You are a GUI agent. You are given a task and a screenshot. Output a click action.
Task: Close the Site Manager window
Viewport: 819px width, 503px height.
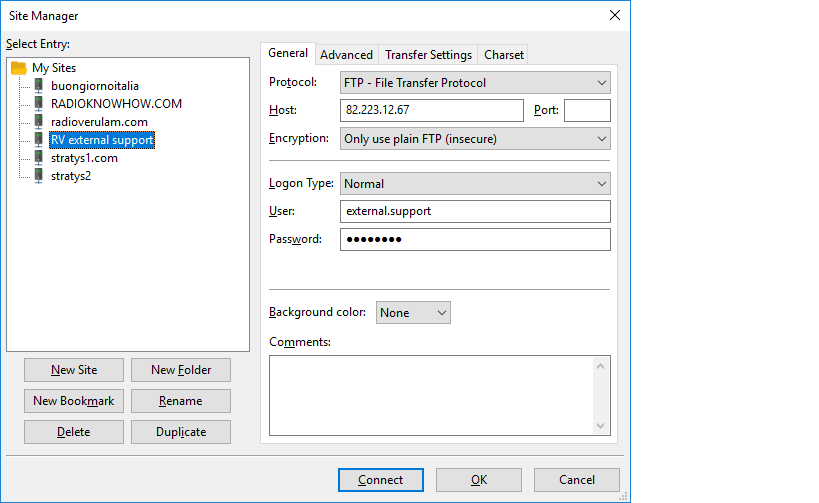[615, 15]
